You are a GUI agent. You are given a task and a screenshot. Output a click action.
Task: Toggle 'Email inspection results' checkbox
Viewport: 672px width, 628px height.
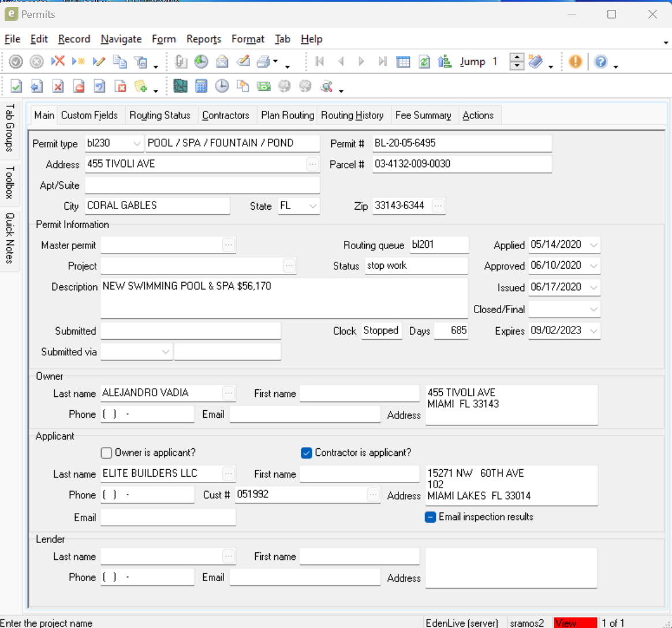click(x=430, y=517)
